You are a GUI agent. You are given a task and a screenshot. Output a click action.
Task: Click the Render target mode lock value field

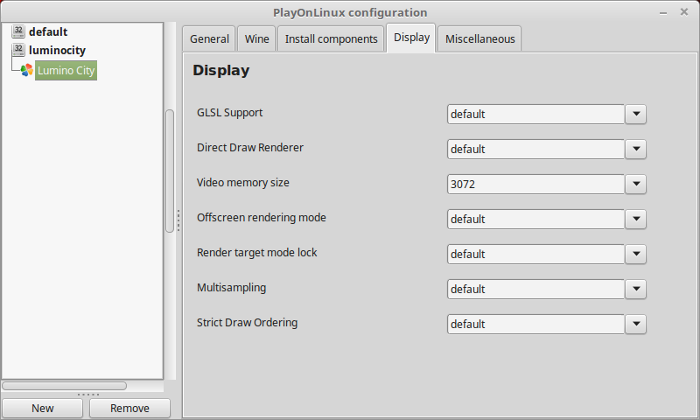536,254
